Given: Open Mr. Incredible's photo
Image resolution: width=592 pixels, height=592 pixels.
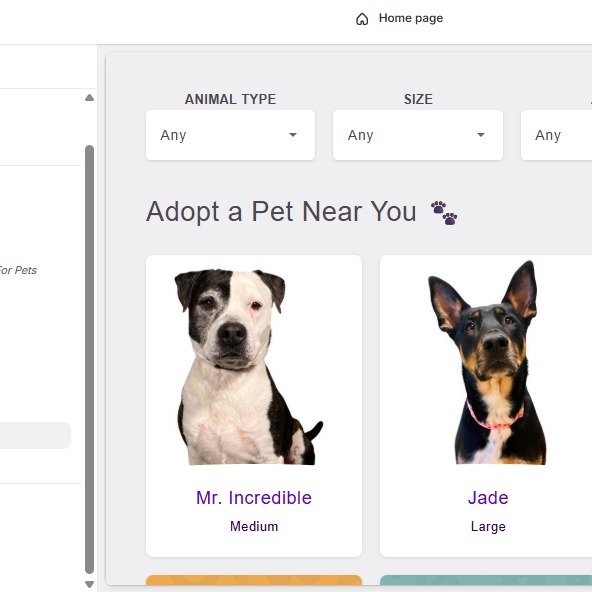Looking at the screenshot, I should [249, 367].
